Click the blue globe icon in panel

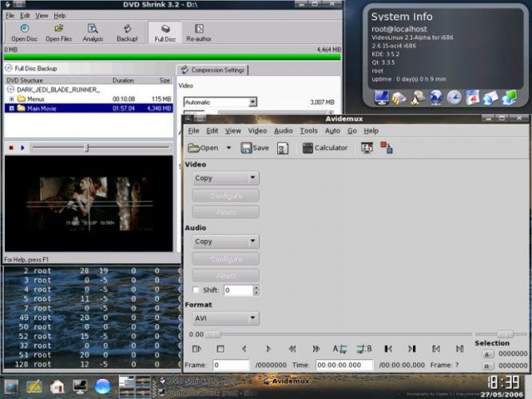point(102,386)
